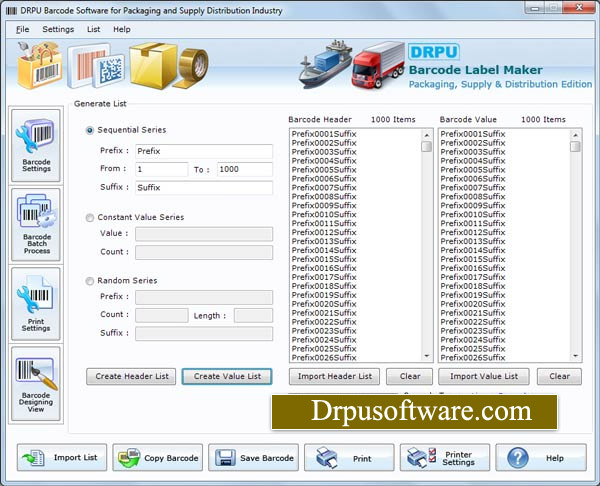Click Import Header List button

click(334, 377)
